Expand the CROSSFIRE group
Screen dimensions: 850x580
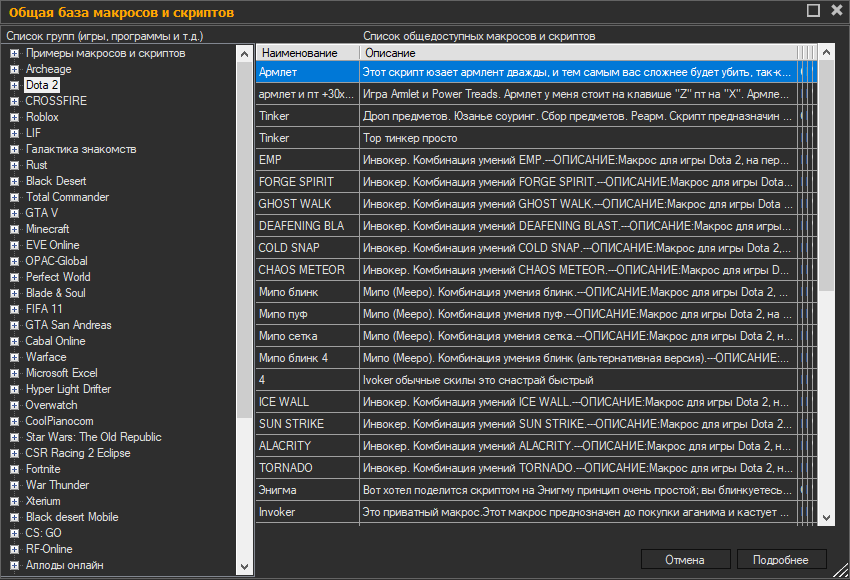coord(15,101)
